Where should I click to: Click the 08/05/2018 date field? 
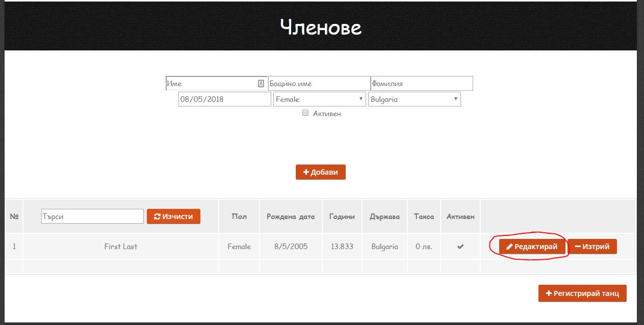click(x=224, y=99)
